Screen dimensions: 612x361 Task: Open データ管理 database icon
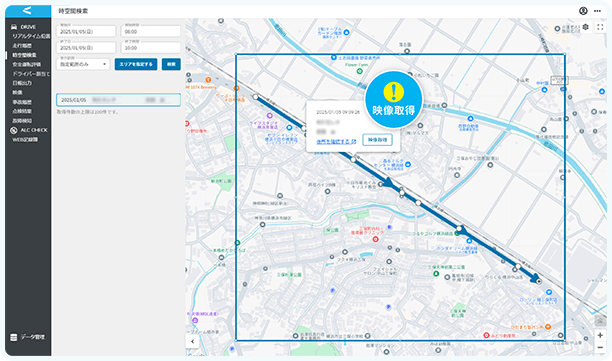click(14, 337)
